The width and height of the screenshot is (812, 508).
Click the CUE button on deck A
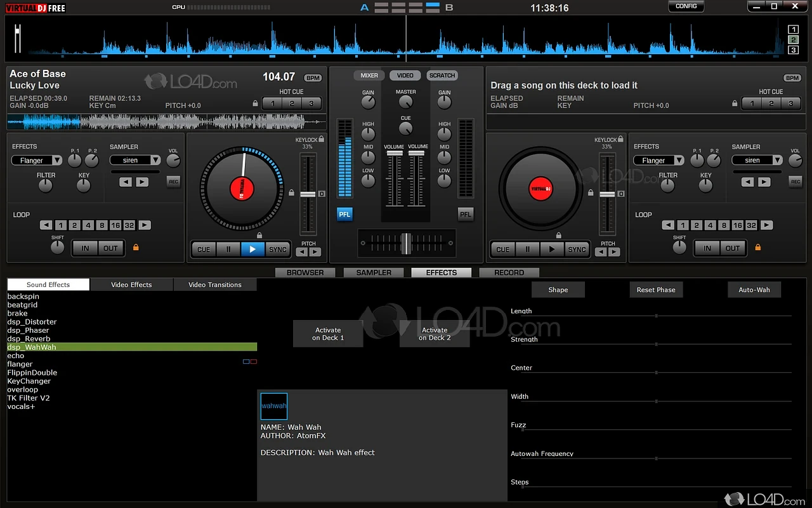pos(204,250)
